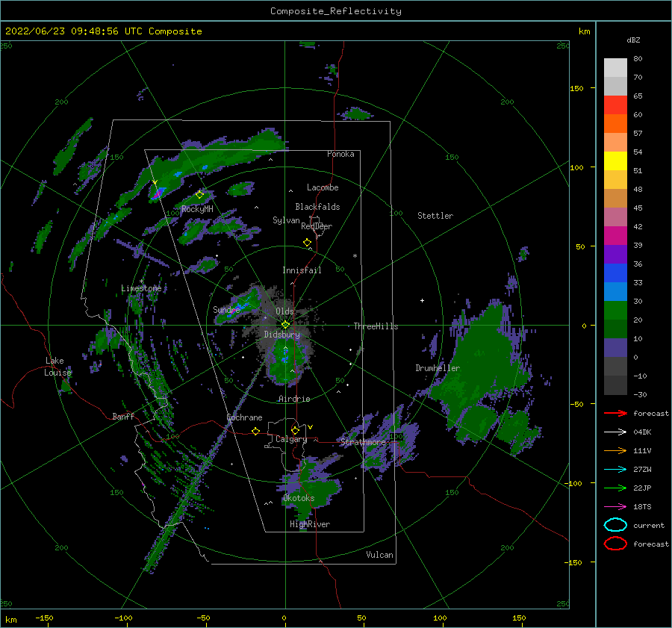Viewport: 672px width, 628px height.
Task: Click the Didsbury town label
Action: pyautogui.click(x=282, y=335)
